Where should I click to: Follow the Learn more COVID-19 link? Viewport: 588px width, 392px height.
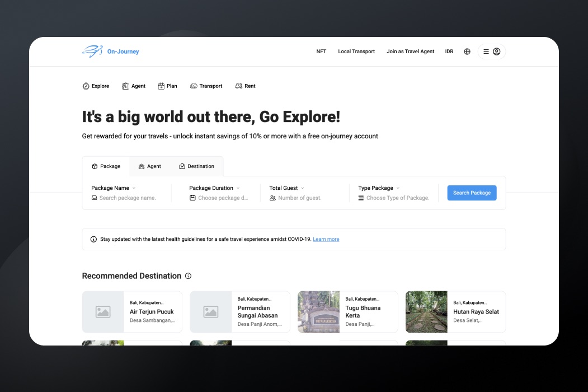[x=326, y=239]
